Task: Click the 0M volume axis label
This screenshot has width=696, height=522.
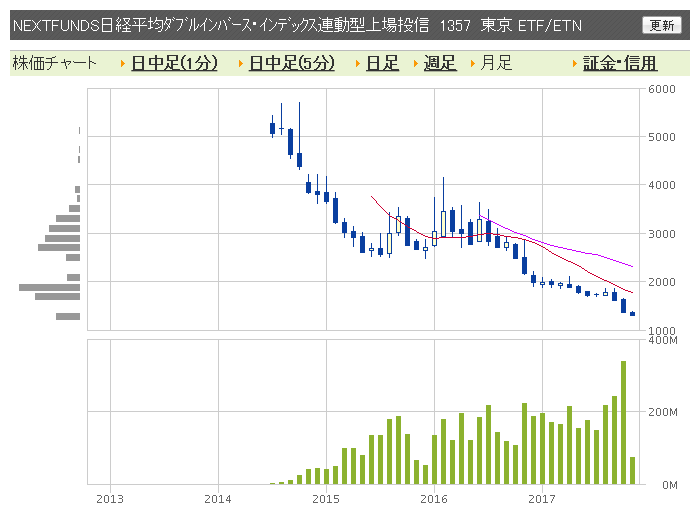Action: click(669, 485)
